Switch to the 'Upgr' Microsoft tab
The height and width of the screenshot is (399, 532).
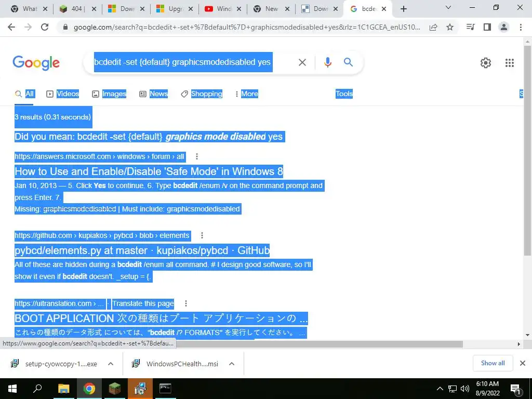(x=175, y=9)
